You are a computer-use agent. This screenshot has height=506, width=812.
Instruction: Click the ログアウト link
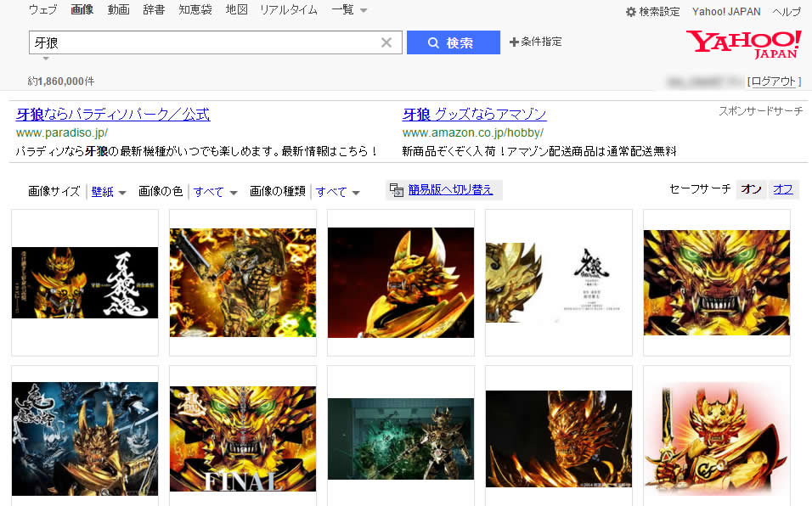pyautogui.click(x=774, y=82)
